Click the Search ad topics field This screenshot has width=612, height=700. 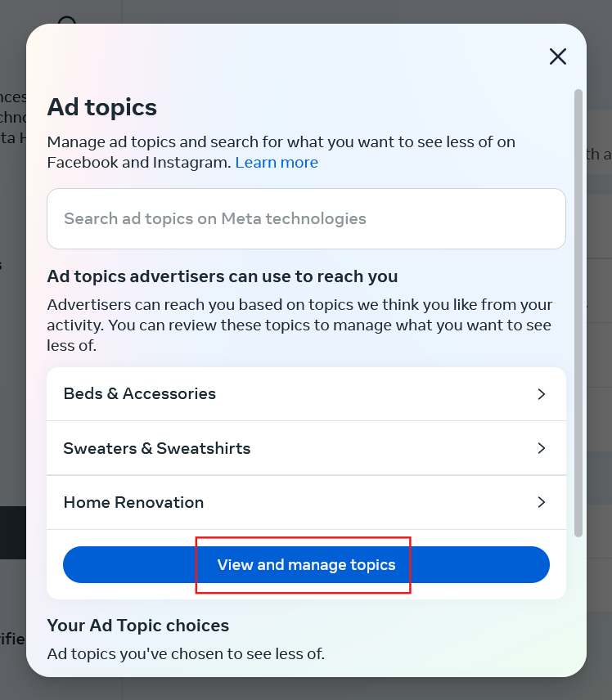pos(306,218)
